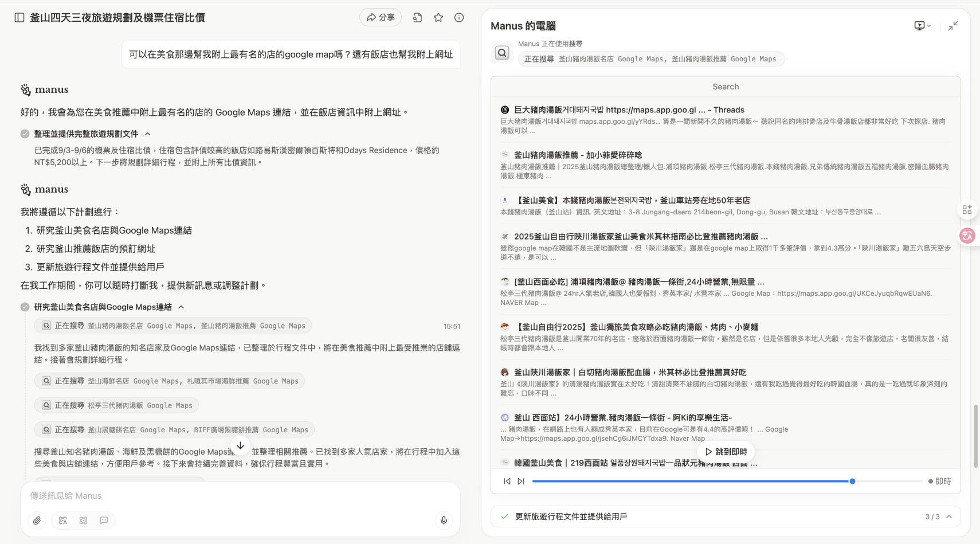This screenshot has width=980, height=544.
Task: Click the right-side scrollbar of Manus panel
Action: [x=975, y=436]
